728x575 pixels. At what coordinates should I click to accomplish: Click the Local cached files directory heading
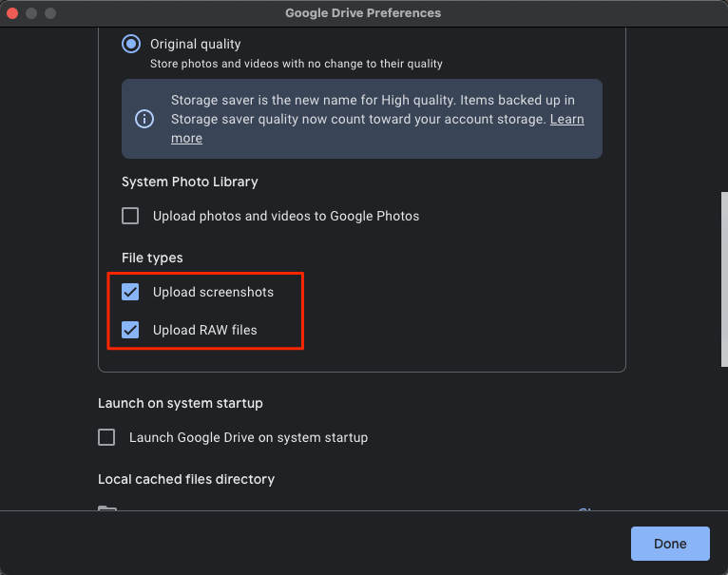[186, 479]
